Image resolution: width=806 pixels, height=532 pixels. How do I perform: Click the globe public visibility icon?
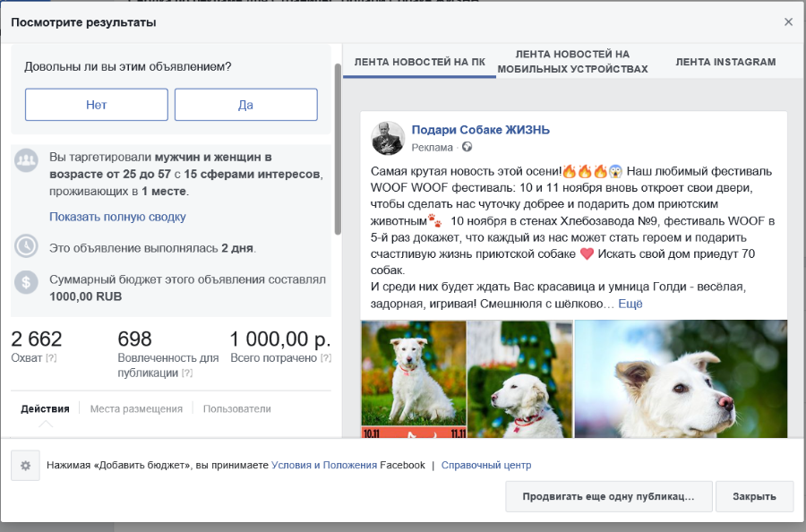tap(467, 147)
